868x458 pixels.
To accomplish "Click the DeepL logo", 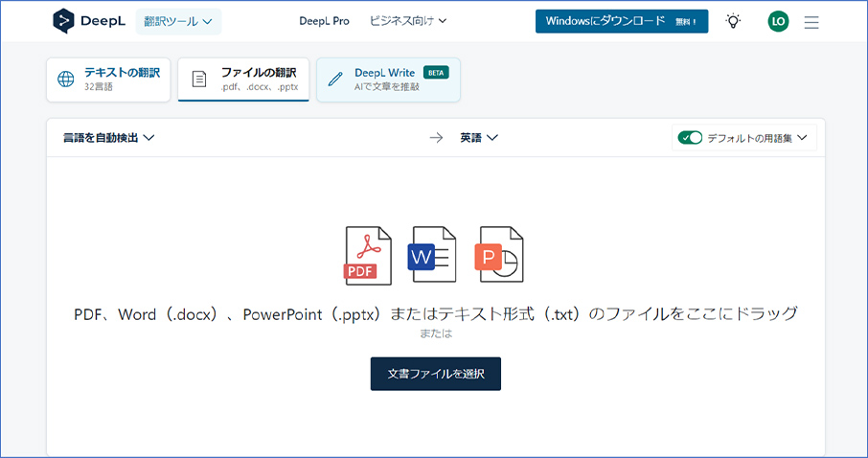I will coord(89,22).
